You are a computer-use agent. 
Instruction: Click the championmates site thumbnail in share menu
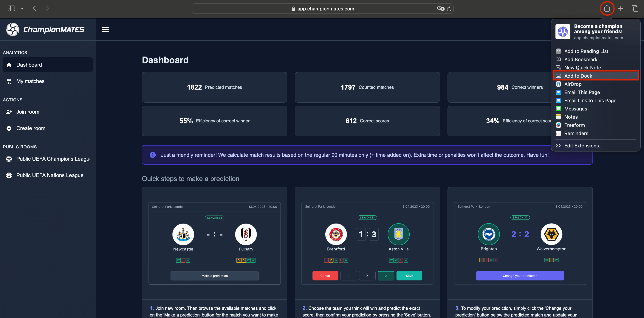(x=563, y=32)
